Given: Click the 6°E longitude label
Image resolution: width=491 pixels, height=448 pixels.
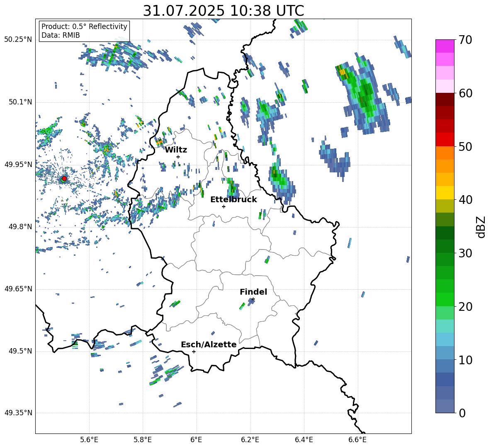Looking at the screenshot, I should pos(196,440).
